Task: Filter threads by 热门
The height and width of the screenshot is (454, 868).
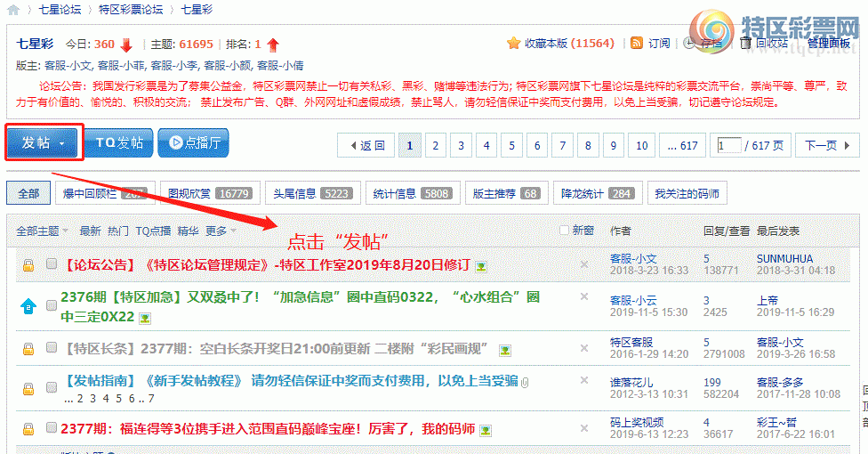Action: point(118,231)
